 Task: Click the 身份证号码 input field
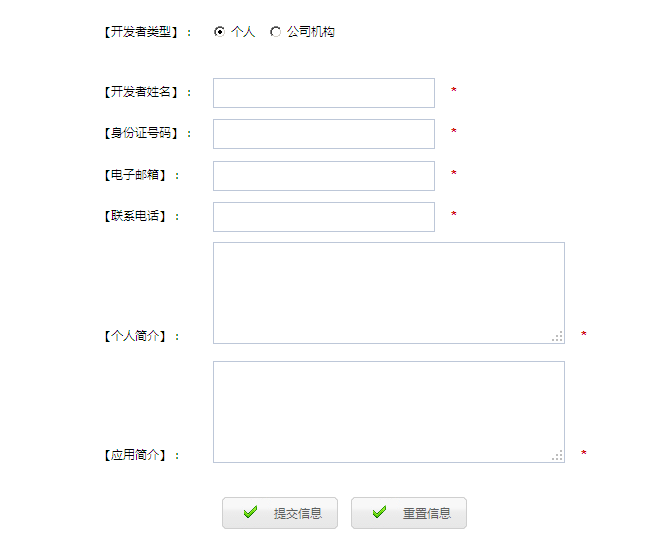324,134
